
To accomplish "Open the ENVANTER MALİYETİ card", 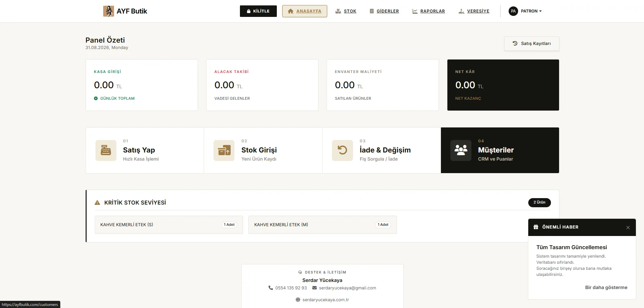I will click(383, 85).
